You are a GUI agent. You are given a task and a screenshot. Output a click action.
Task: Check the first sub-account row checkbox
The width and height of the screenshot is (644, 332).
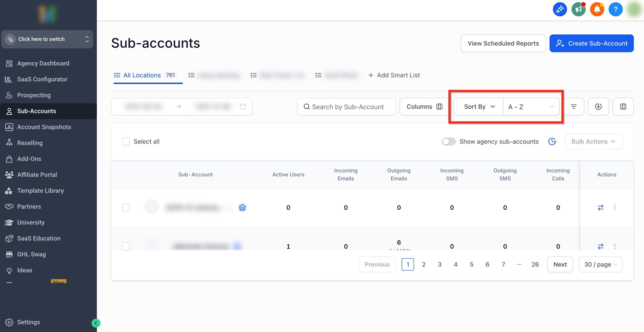(126, 207)
